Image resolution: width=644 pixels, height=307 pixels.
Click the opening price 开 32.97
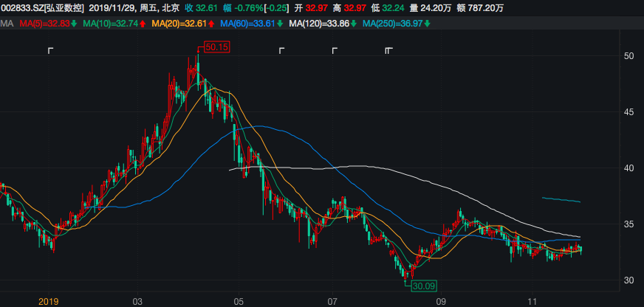click(312, 8)
